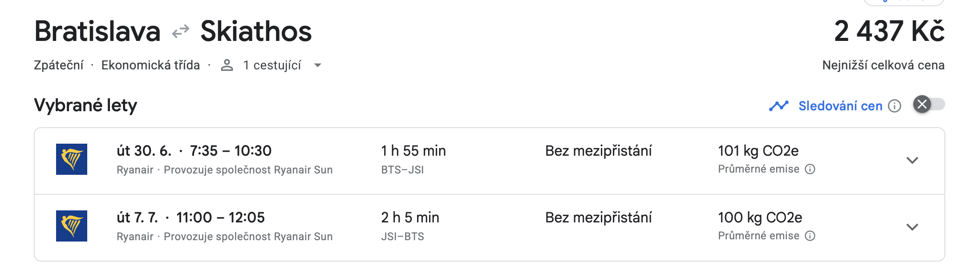Click the Průměrné emise label on the outbound flight
Screen dimensions: 980x274
[x=759, y=169]
